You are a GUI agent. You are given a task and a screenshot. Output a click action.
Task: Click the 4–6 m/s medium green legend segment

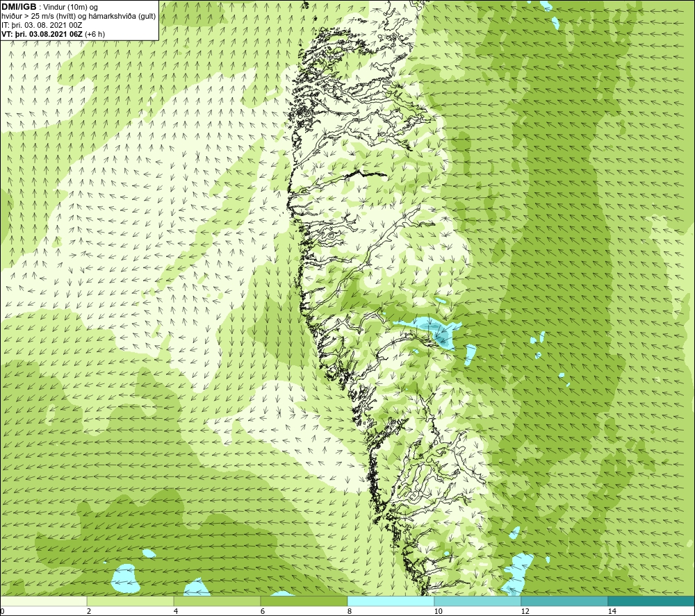coord(217,601)
